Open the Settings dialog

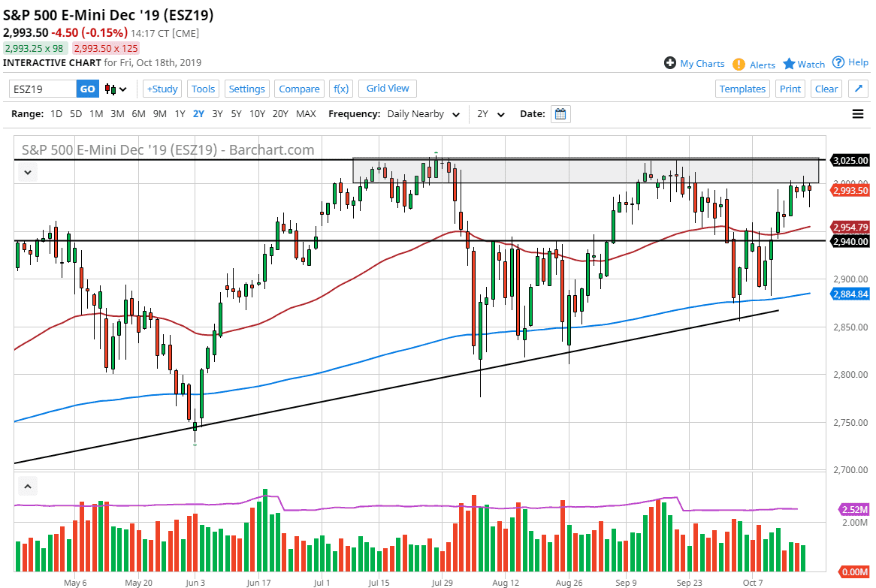(x=246, y=88)
